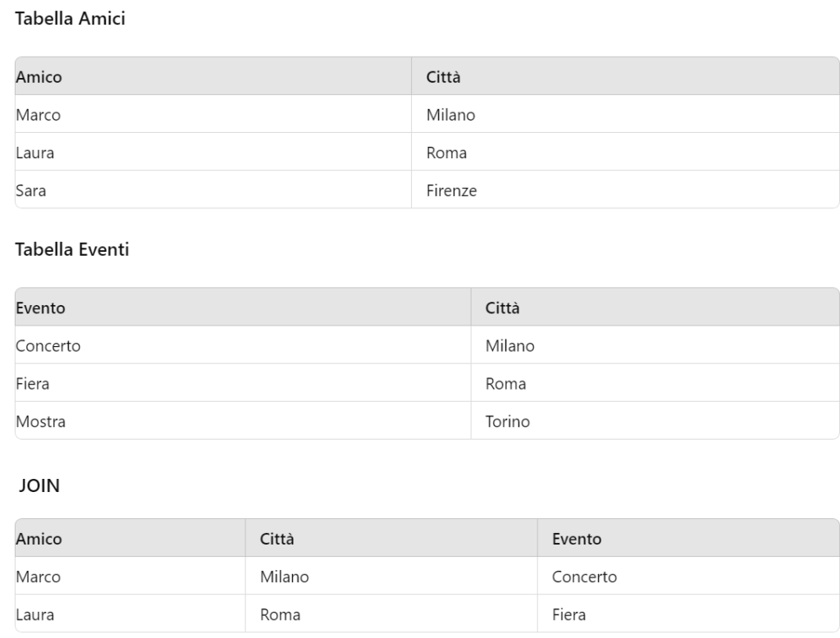Image resolution: width=840 pixels, height=638 pixels.
Task: Click Milano cell in Tabella Eventi
Action: (x=510, y=346)
